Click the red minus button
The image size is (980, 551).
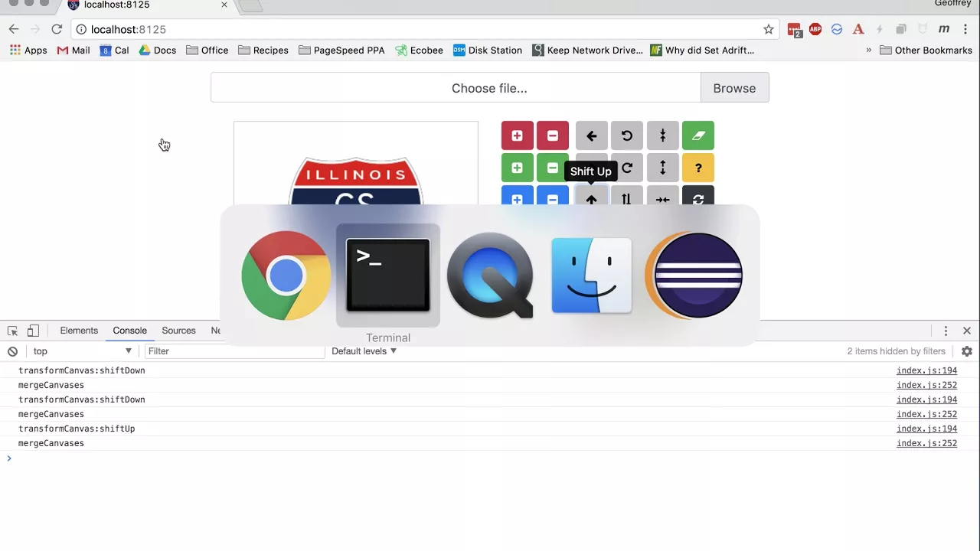point(553,135)
